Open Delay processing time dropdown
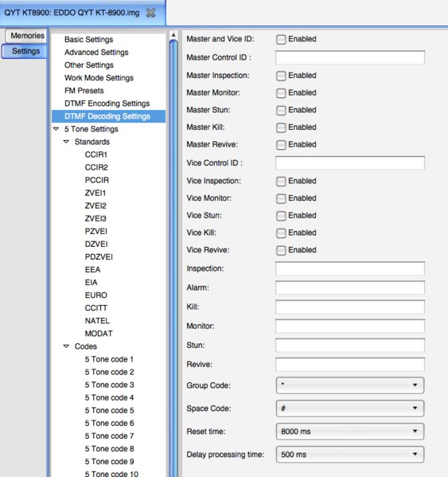 click(x=350, y=455)
